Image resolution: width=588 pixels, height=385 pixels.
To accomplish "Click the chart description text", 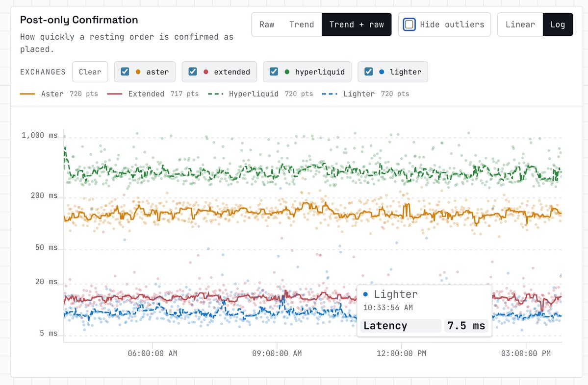I will click(127, 43).
